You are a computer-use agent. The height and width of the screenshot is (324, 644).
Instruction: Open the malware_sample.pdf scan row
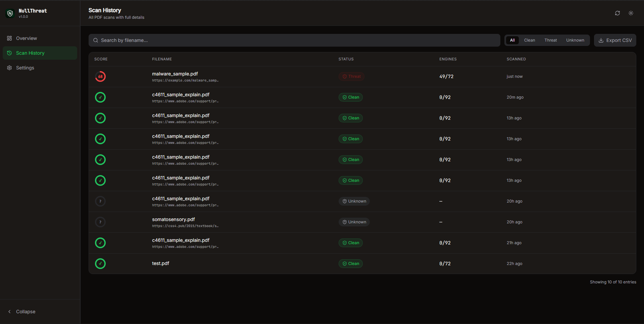362,76
